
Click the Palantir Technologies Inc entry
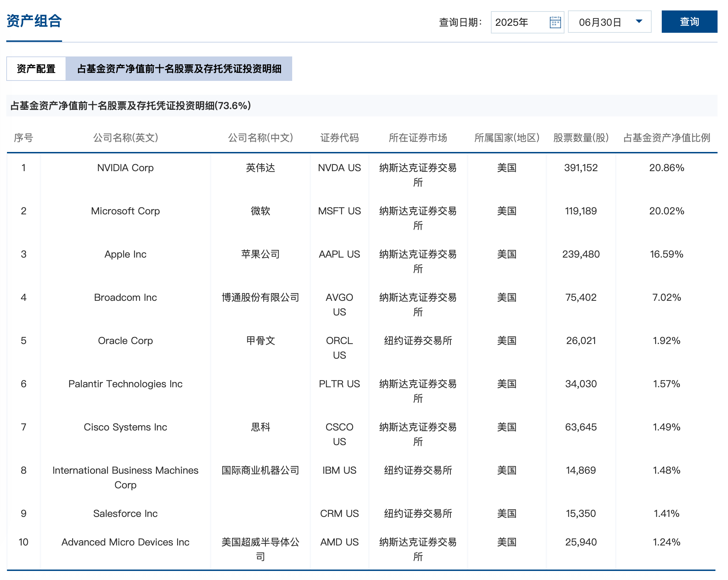point(125,384)
